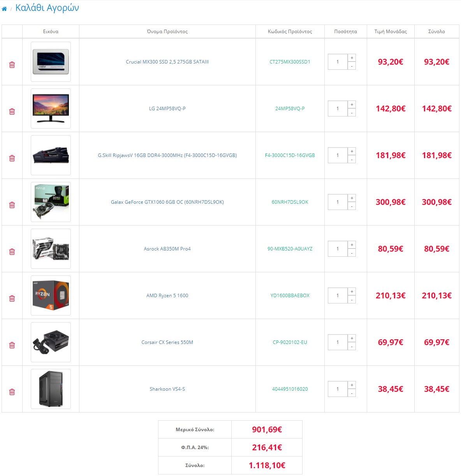
Task: Open AMD Ryzen 5 1600 product link
Action: (x=167, y=296)
